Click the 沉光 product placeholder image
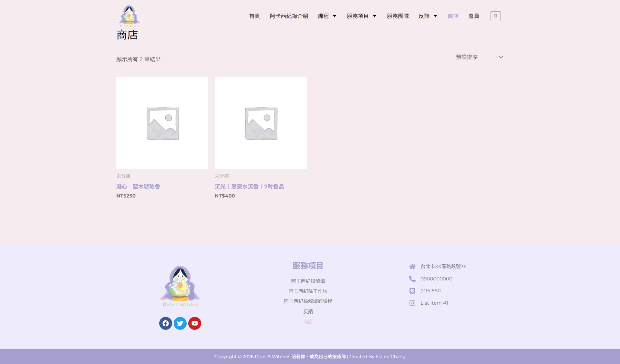 (x=261, y=123)
